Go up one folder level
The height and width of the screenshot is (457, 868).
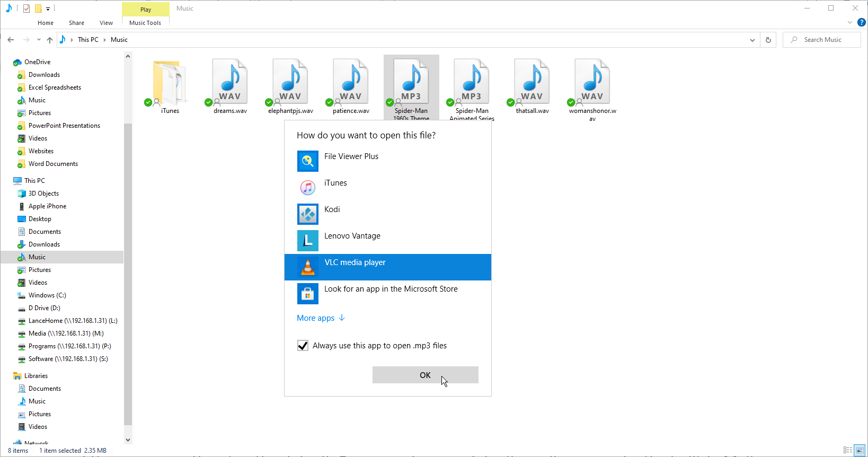point(50,40)
